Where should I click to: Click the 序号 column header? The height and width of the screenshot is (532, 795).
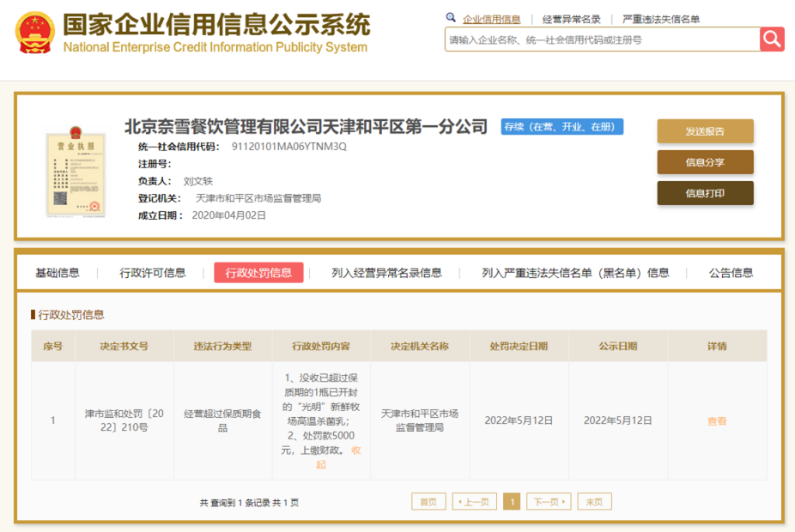(52, 346)
